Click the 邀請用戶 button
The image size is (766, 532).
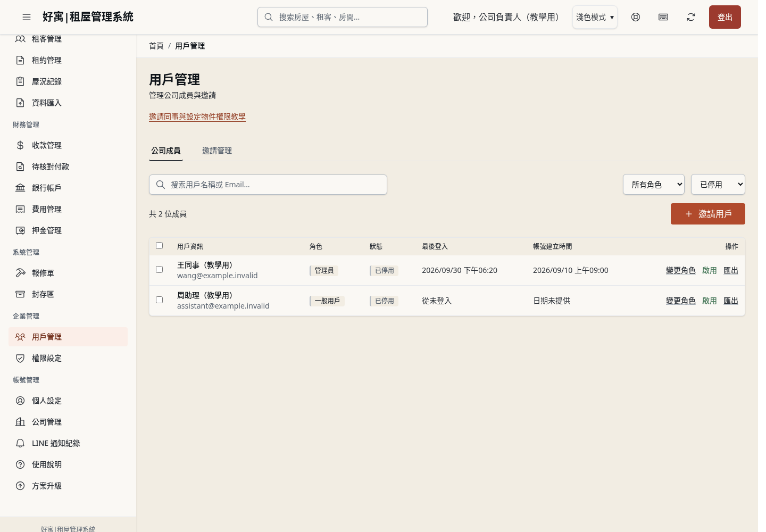point(708,214)
